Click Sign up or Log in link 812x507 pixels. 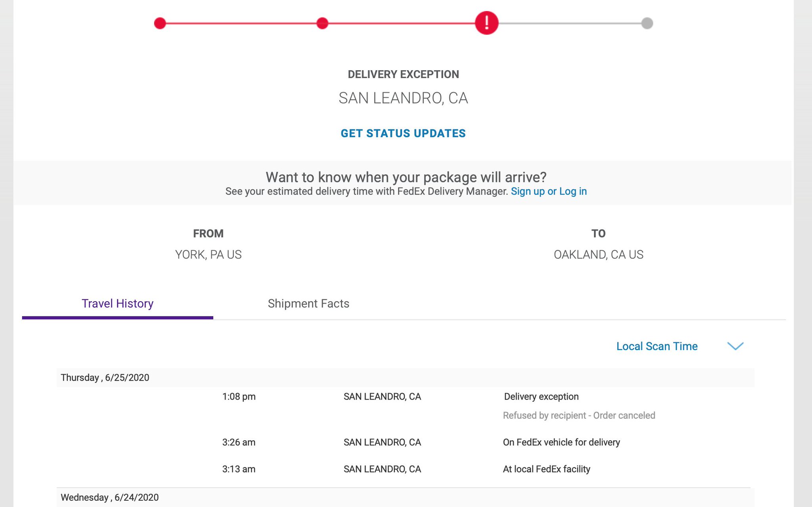(548, 191)
